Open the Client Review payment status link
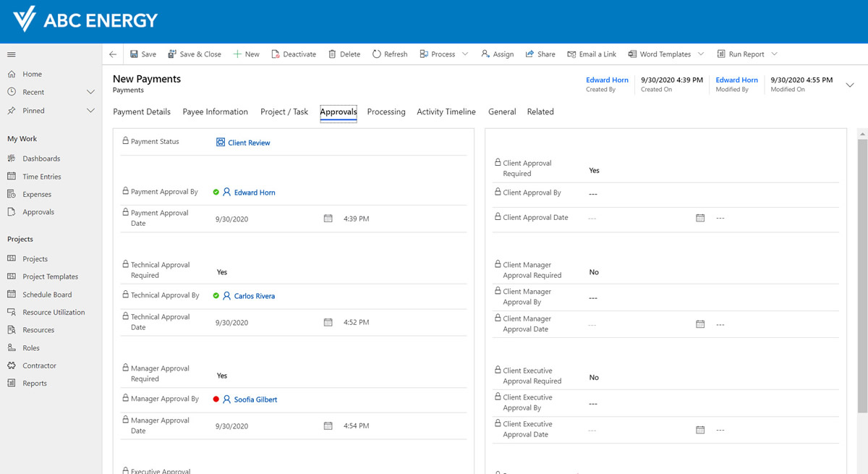 (x=249, y=143)
